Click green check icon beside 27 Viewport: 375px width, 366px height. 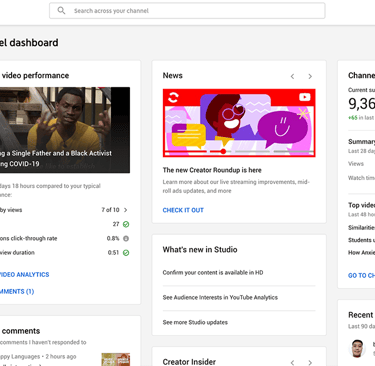click(126, 224)
